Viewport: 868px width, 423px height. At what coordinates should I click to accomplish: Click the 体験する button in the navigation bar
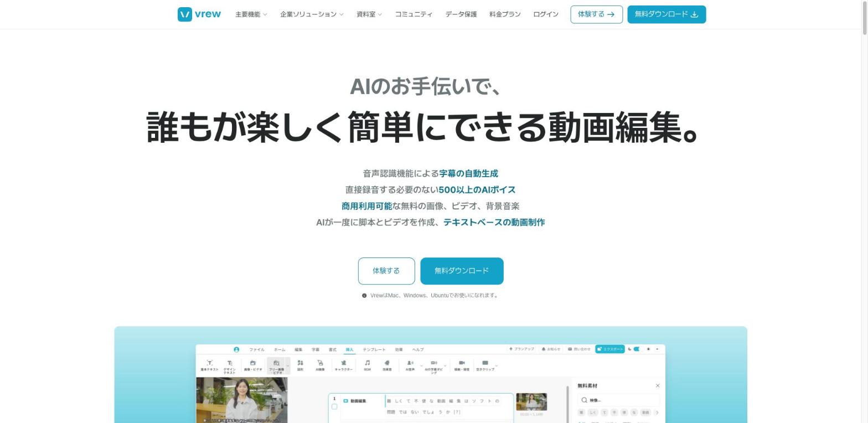tap(597, 14)
